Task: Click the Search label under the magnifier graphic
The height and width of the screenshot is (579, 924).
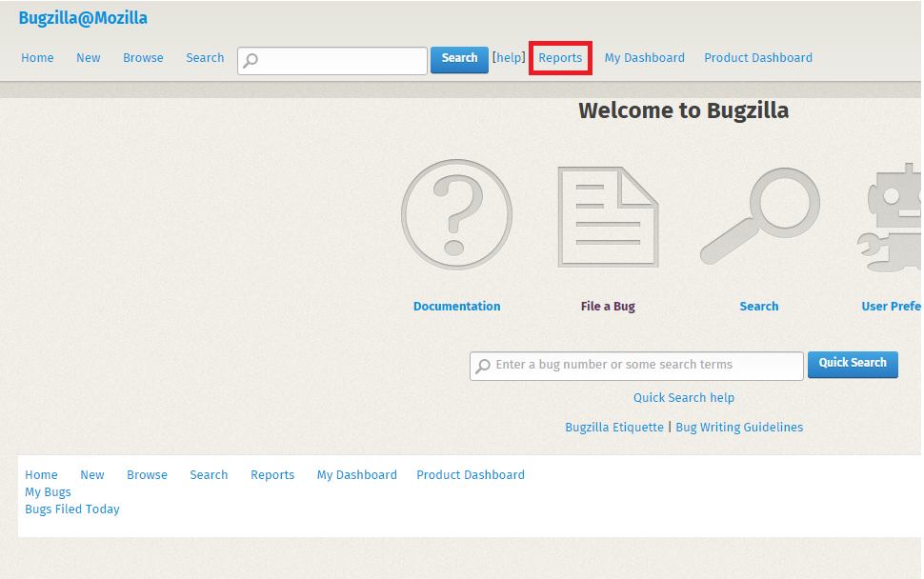Action: pyautogui.click(x=758, y=306)
